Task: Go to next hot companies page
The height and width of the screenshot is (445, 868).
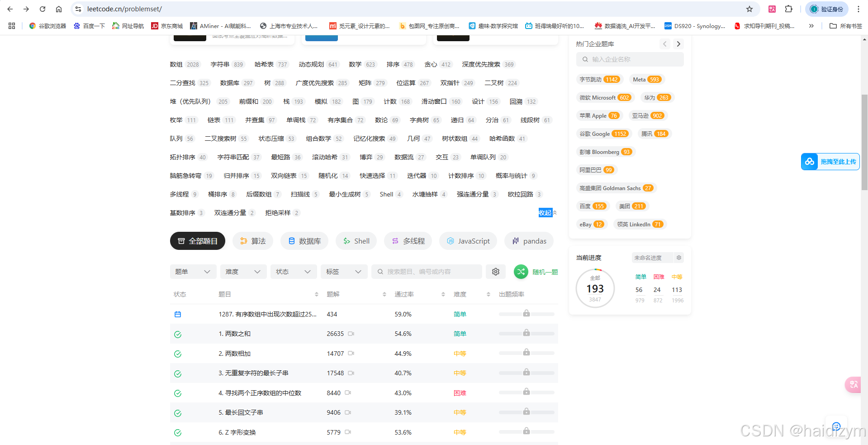Action: [678, 44]
